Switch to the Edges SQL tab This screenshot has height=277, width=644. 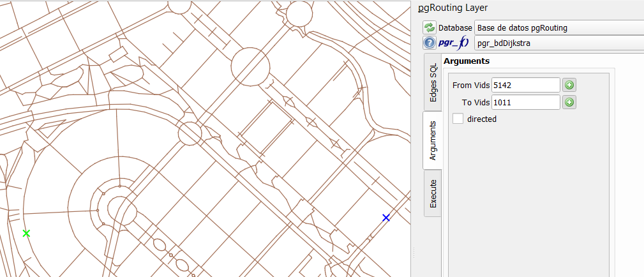tap(433, 82)
